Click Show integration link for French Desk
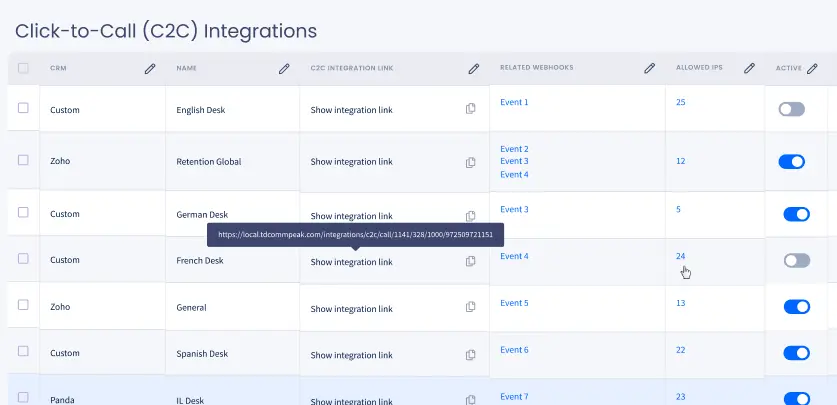Image resolution: width=837 pixels, height=405 pixels. pos(351,262)
